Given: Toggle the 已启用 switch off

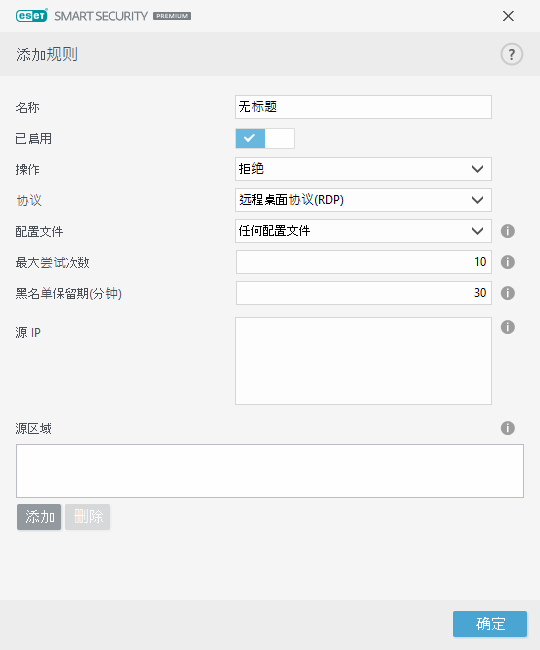Looking at the screenshot, I should tap(265, 138).
